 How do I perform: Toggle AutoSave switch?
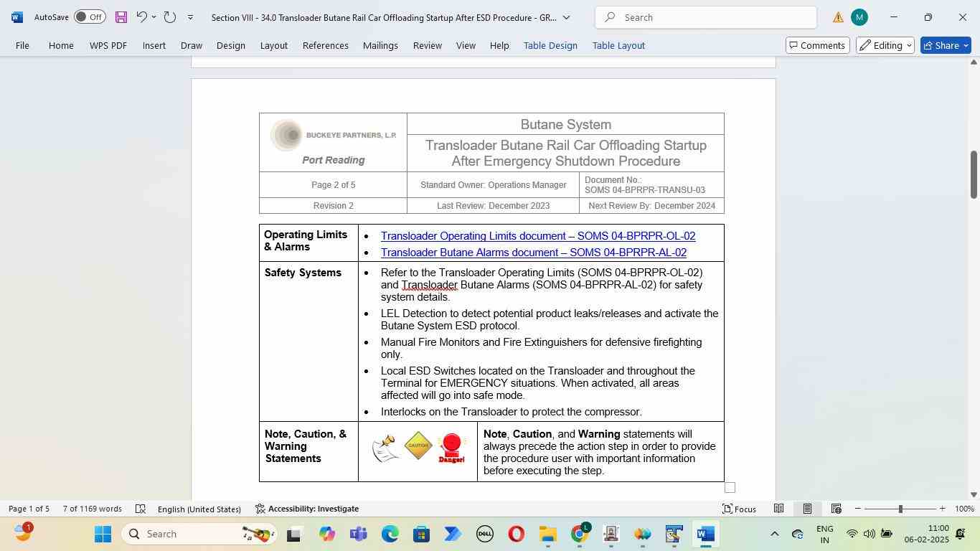(90, 17)
